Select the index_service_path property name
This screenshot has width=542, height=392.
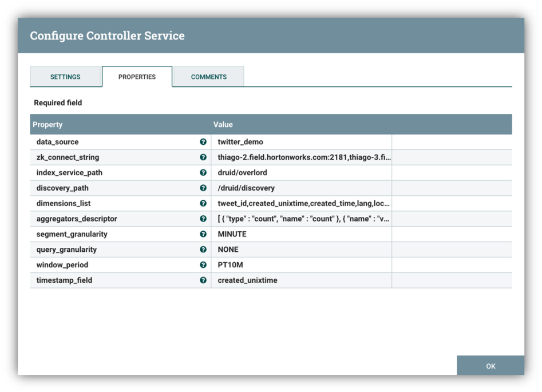pyautogui.click(x=69, y=172)
